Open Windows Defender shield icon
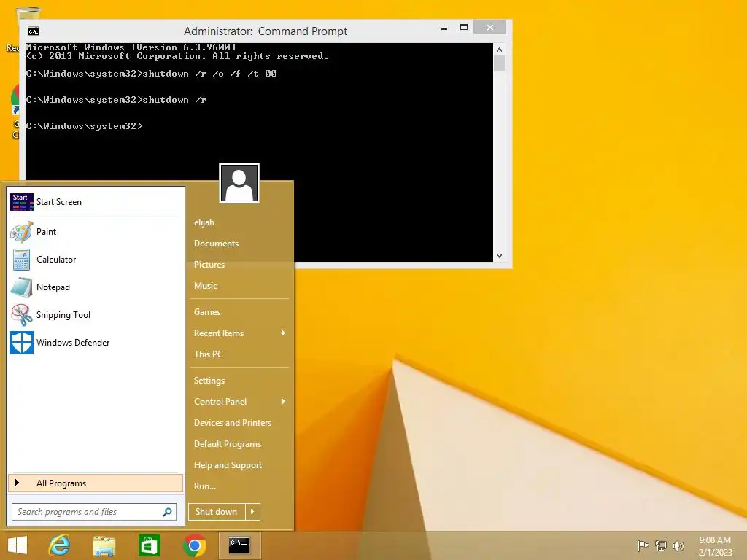Viewport: 747px width, 560px height. (x=22, y=343)
